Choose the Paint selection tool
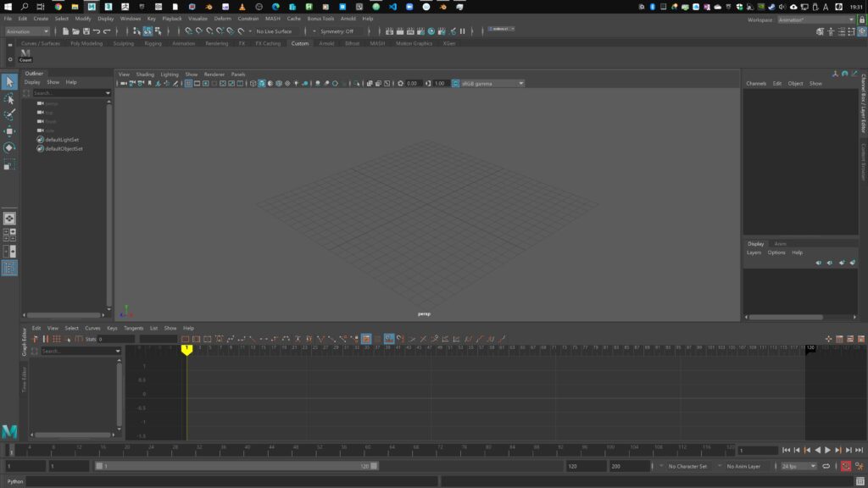 coord(9,114)
